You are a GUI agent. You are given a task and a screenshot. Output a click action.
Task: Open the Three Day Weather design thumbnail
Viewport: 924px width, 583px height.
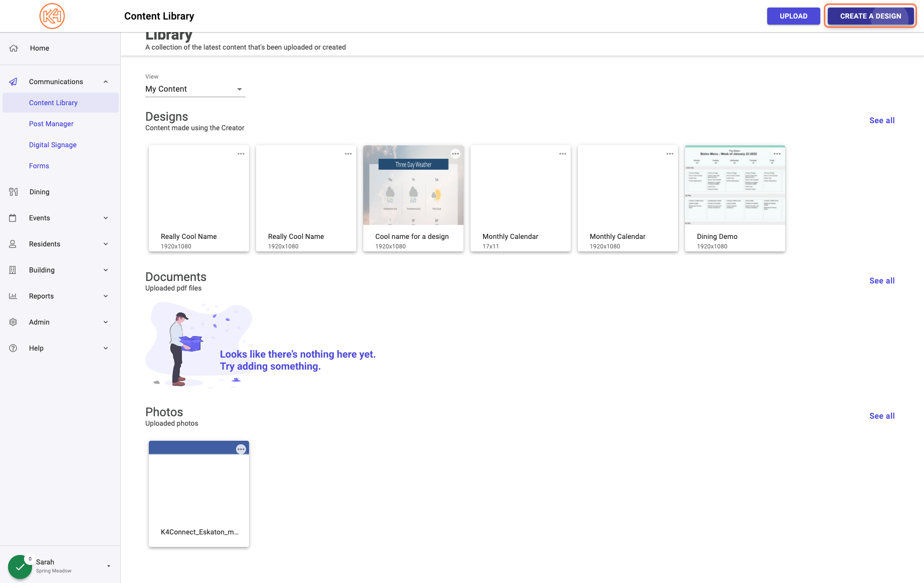(413, 185)
